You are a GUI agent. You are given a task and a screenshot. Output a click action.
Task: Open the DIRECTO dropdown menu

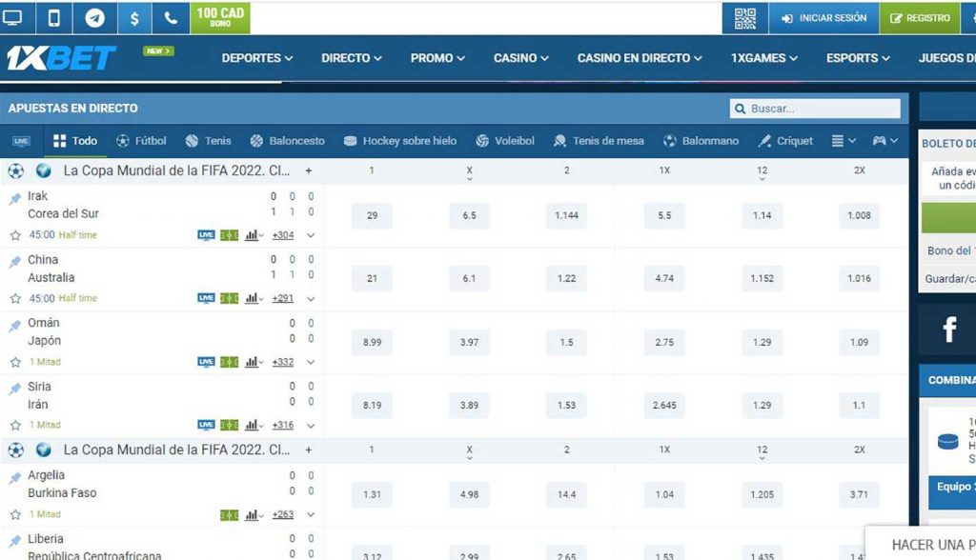pyautogui.click(x=351, y=58)
